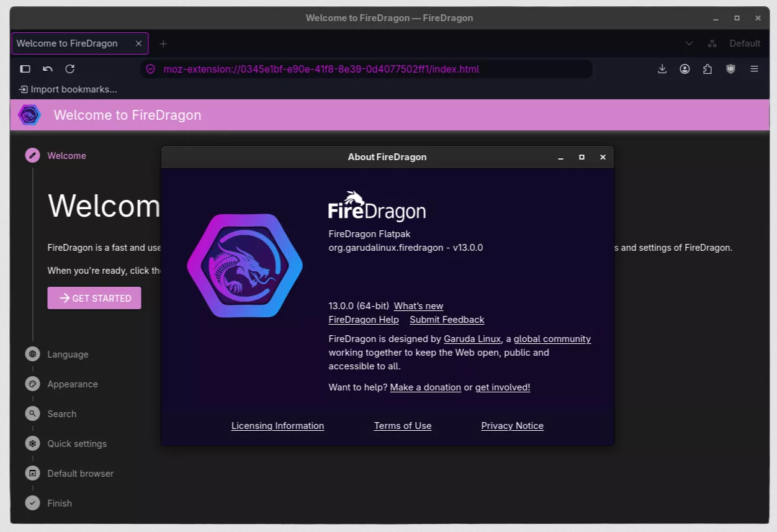Click the GET STARTED button
The image size is (777, 532).
[94, 298]
